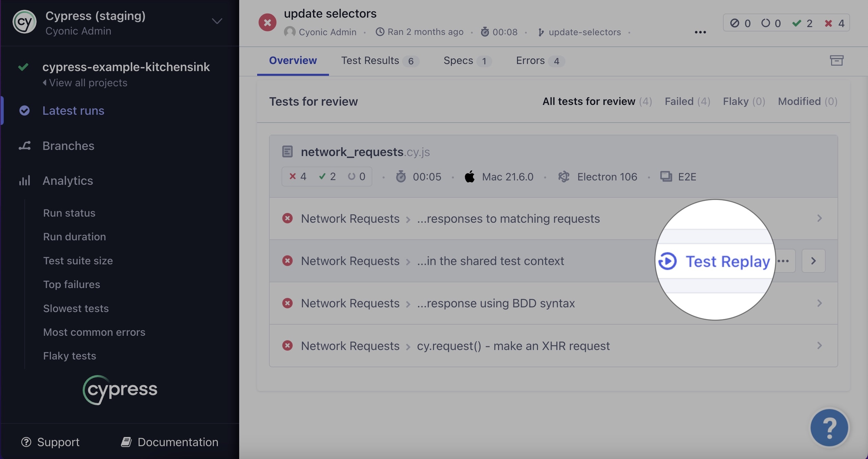Click the Test Replay icon
This screenshot has height=459, width=868.
coord(668,261)
